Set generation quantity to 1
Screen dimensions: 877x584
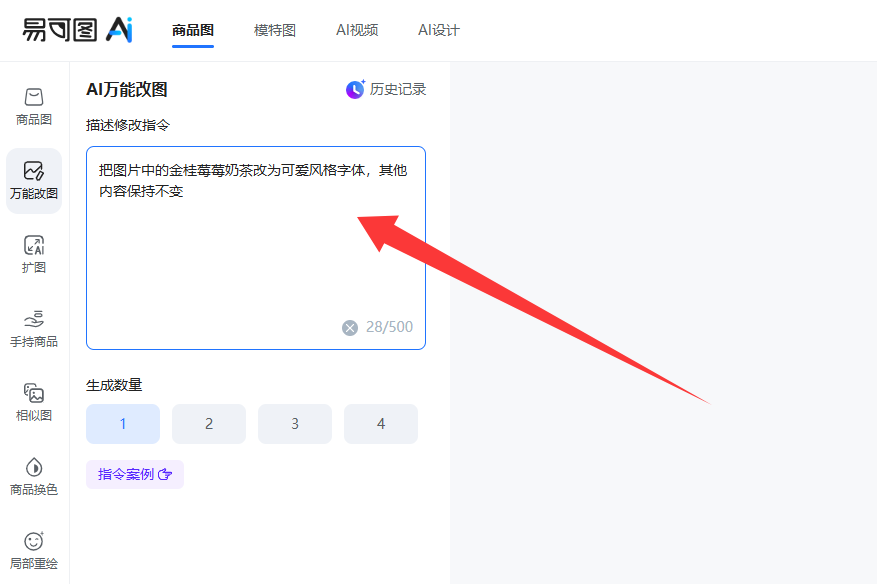[x=123, y=424]
